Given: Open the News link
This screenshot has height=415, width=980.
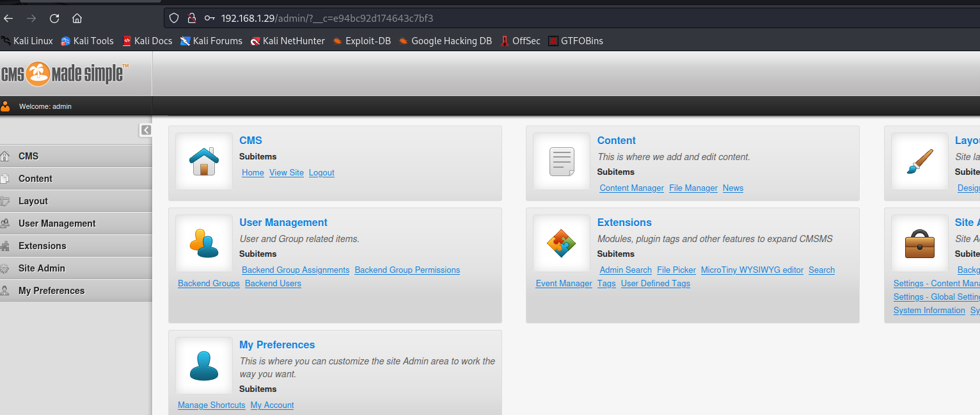Looking at the screenshot, I should pos(733,188).
